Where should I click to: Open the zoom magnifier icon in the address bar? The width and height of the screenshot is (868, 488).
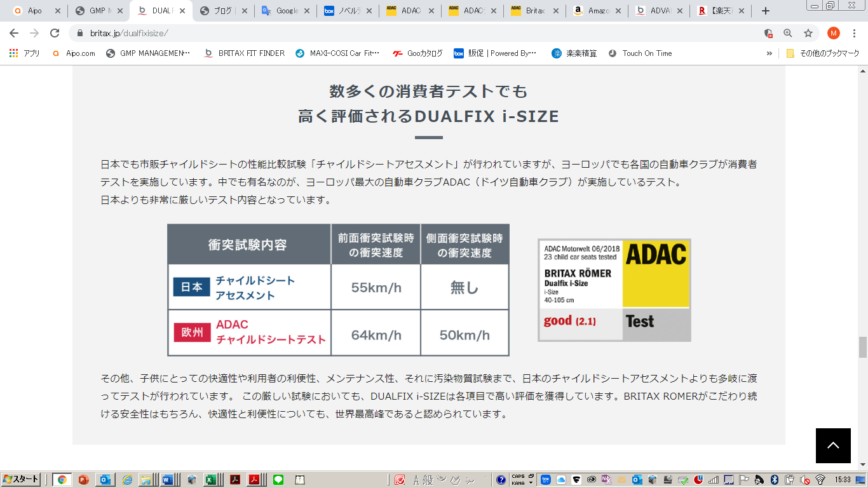[788, 33]
